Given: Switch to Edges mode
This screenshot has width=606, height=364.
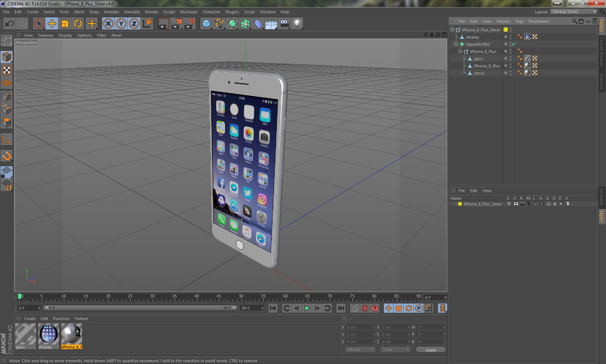Looking at the screenshot, I should (x=7, y=110).
